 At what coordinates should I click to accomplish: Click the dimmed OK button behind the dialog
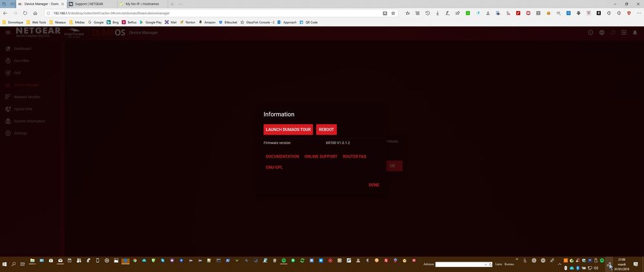point(394,166)
